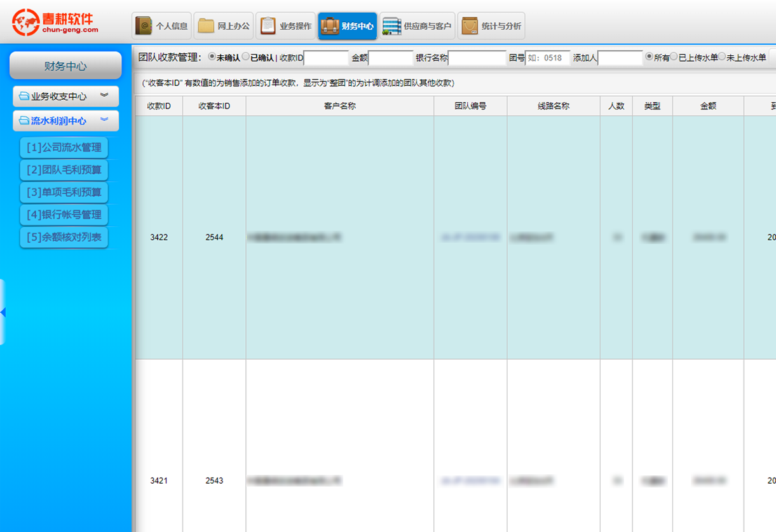776x532 pixels.
Task: Open [4]银行帐号管理 menu item
Action: (64, 215)
